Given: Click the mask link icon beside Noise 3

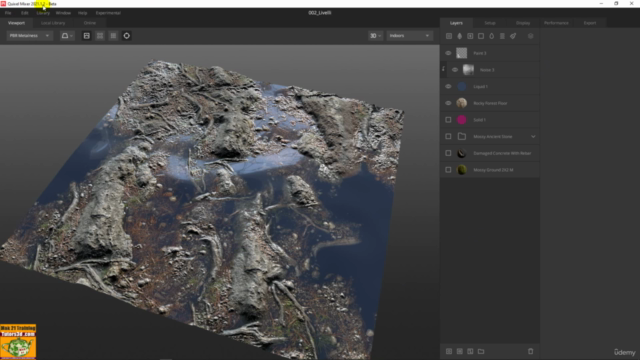Looking at the screenshot, I should (x=444, y=69).
